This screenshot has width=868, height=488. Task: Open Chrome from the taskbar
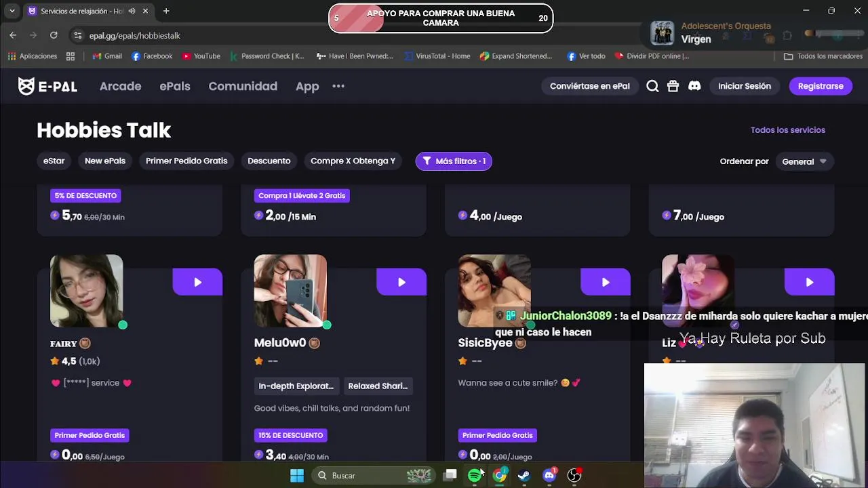(x=499, y=476)
